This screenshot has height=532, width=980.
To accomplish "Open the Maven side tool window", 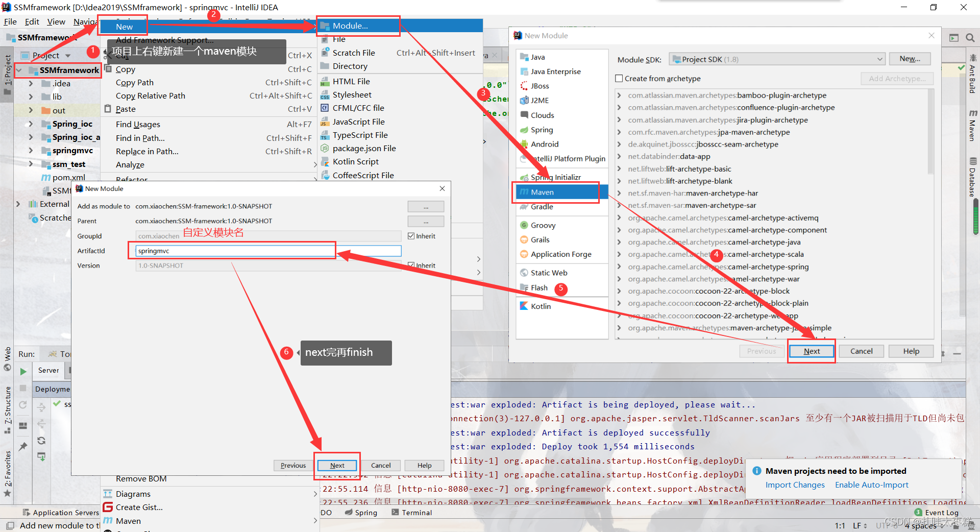I will pyautogui.click(x=972, y=125).
